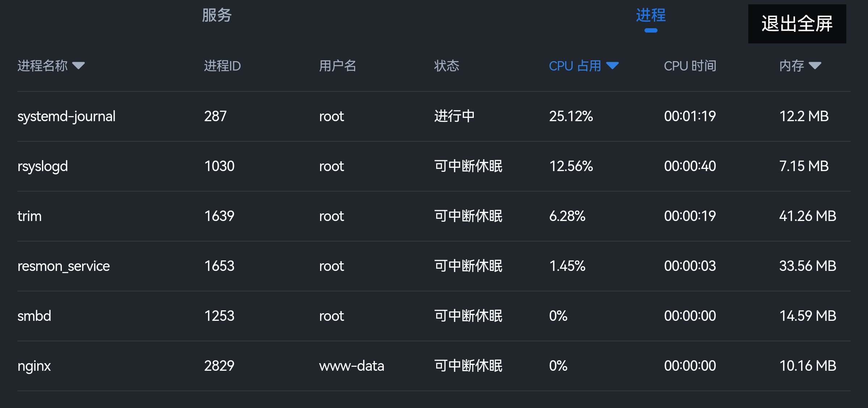Image resolution: width=868 pixels, height=408 pixels.
Task: Click the 退出全屏 button
Action: (797, 24)
